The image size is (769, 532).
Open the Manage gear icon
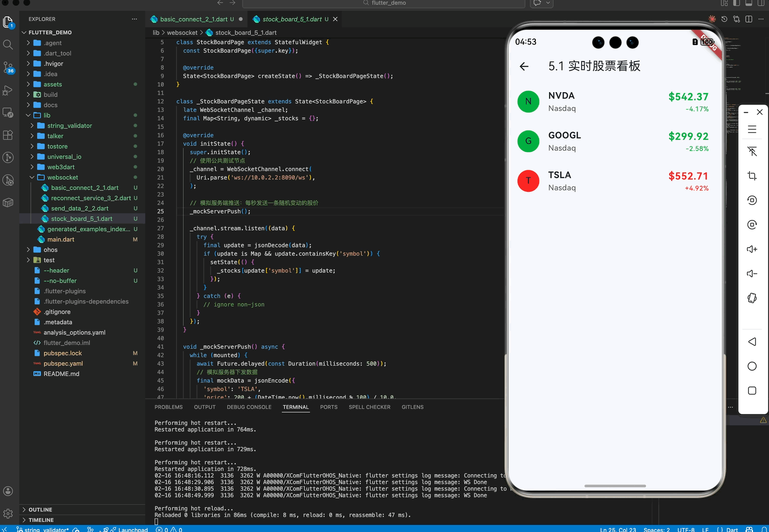point(8,514)
